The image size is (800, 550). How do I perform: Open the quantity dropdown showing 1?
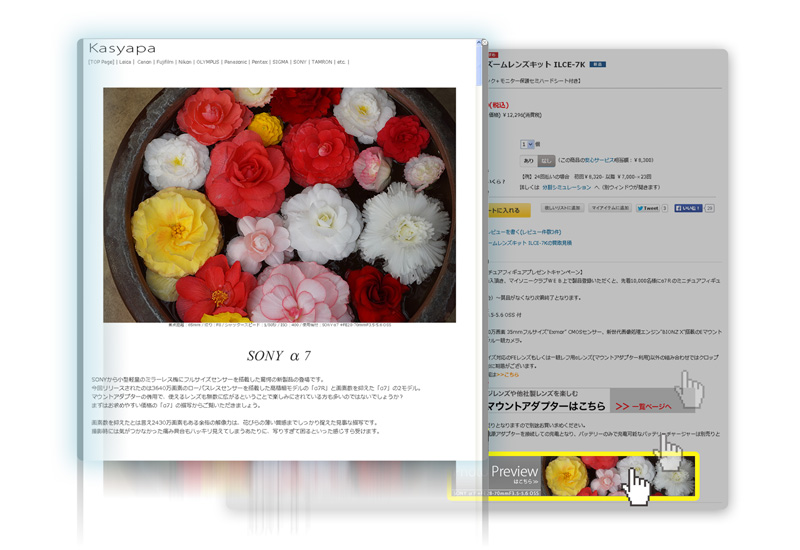click(527, 144)
